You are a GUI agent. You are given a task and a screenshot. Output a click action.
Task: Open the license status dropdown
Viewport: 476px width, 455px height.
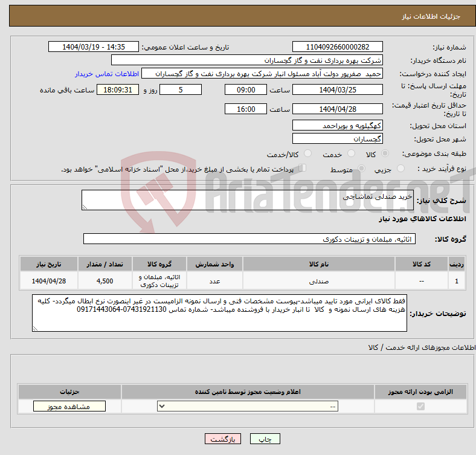click(248, 407)
